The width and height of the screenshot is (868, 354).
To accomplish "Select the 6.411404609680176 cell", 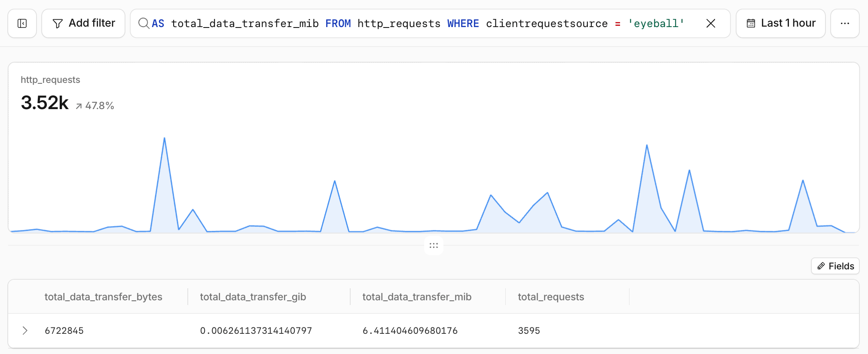I will [410, 331].
